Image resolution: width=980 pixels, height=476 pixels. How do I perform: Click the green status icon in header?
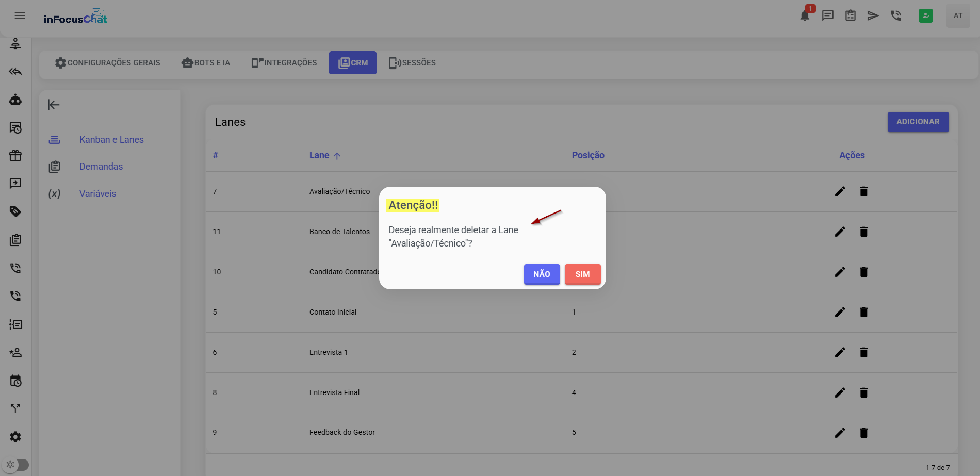pos(925,15)
